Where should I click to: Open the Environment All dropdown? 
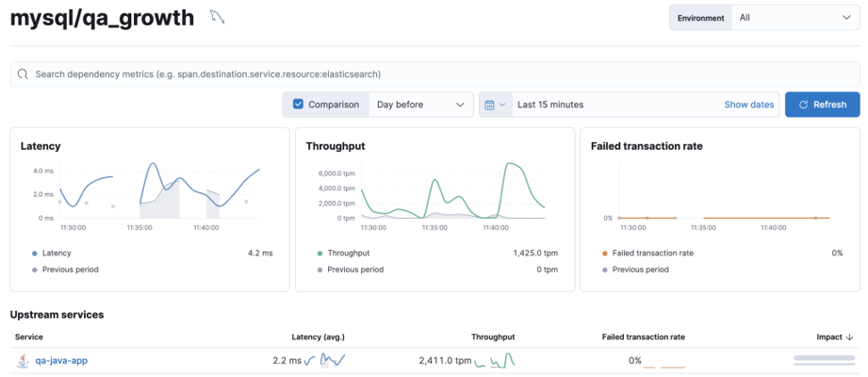click(795, 18)
